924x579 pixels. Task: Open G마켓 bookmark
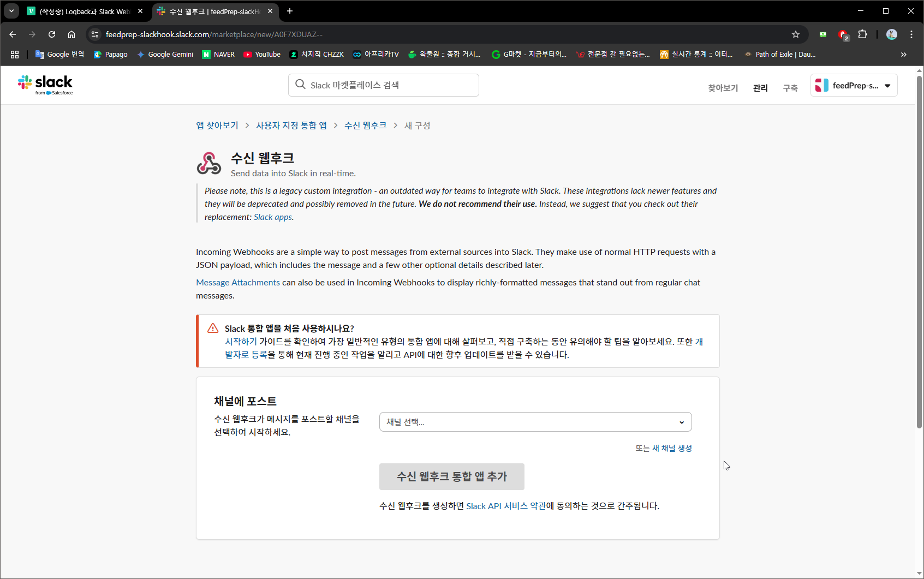click(529, 55)
